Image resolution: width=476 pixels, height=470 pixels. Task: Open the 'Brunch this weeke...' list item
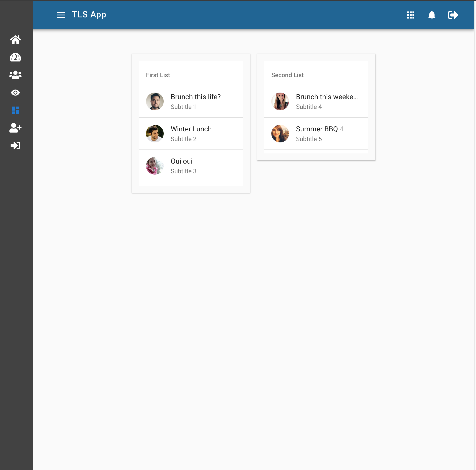316,101
